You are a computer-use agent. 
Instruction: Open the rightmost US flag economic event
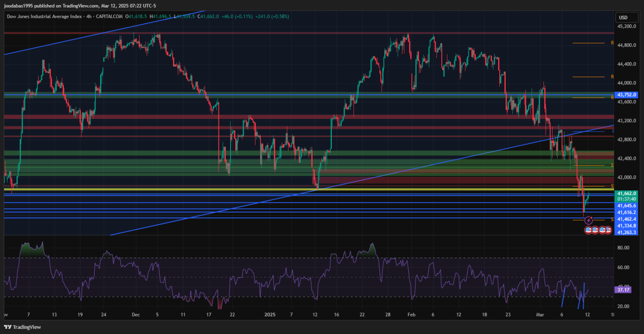point(608,230)
